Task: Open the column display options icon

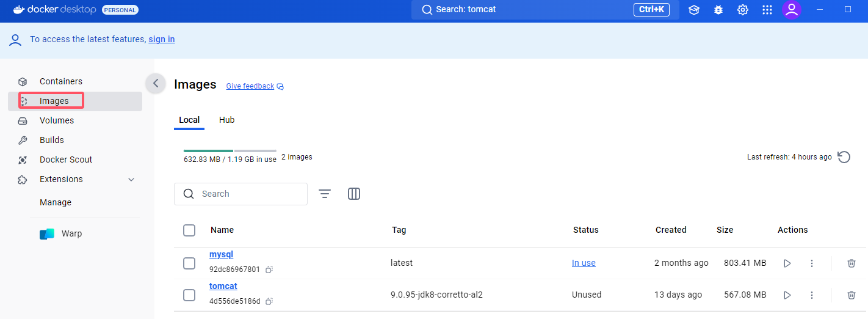Action: (354, 194)
